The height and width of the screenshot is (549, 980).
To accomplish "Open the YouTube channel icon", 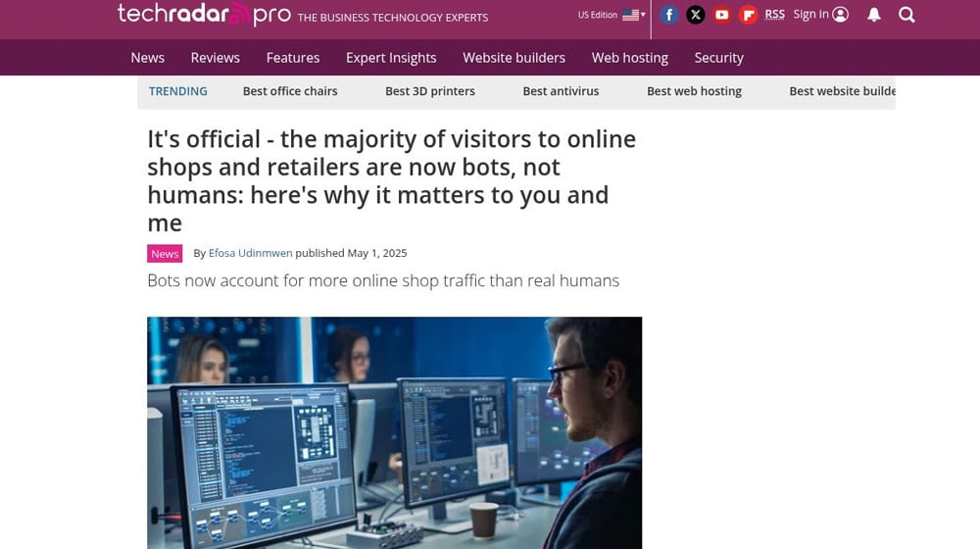I will point(721,15).
